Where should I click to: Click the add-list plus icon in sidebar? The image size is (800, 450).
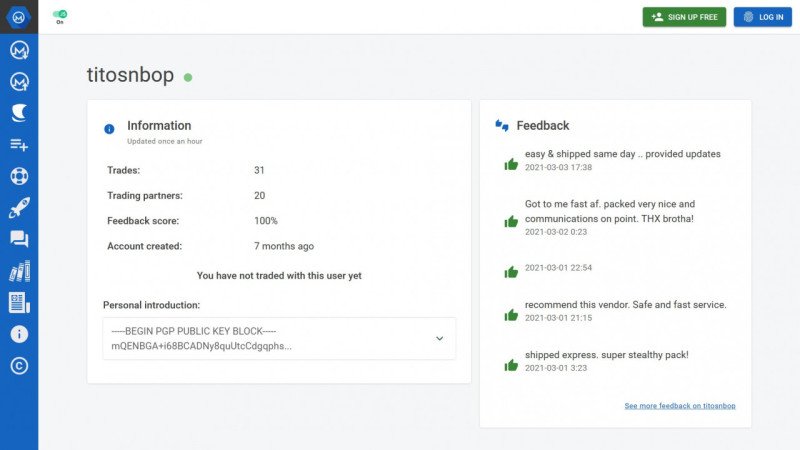click(18, 144)
